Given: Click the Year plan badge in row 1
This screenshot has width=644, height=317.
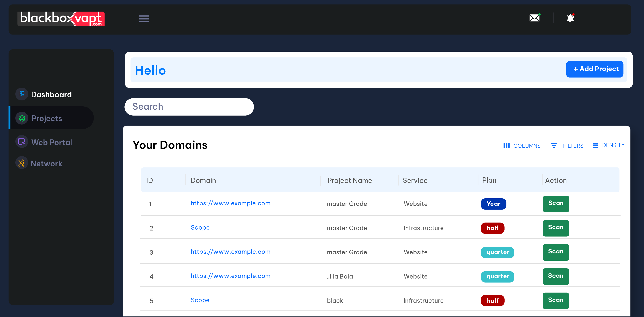Looking at the screenshot, I should tap(493, 204).
